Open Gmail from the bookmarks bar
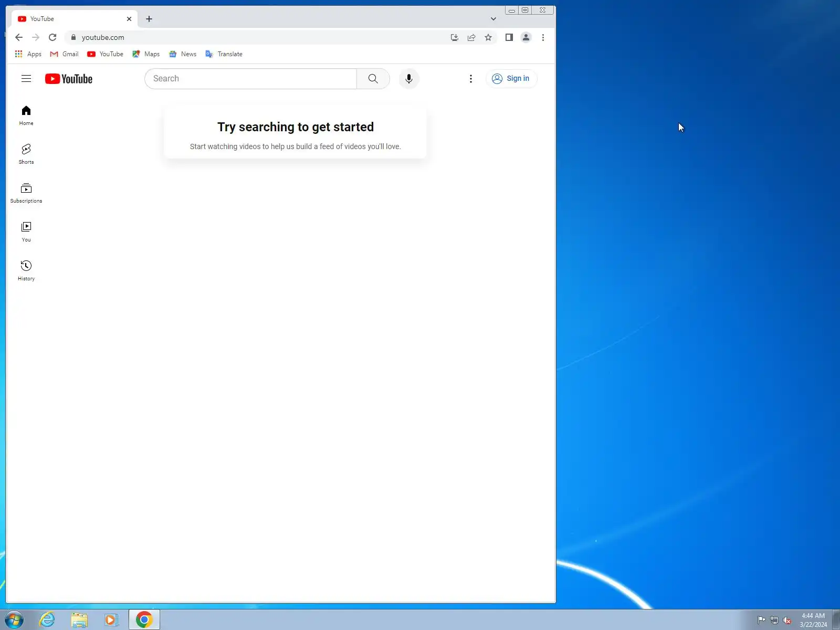Image resolution: width=840 pixels, height=630 pixels. (64, 54)
